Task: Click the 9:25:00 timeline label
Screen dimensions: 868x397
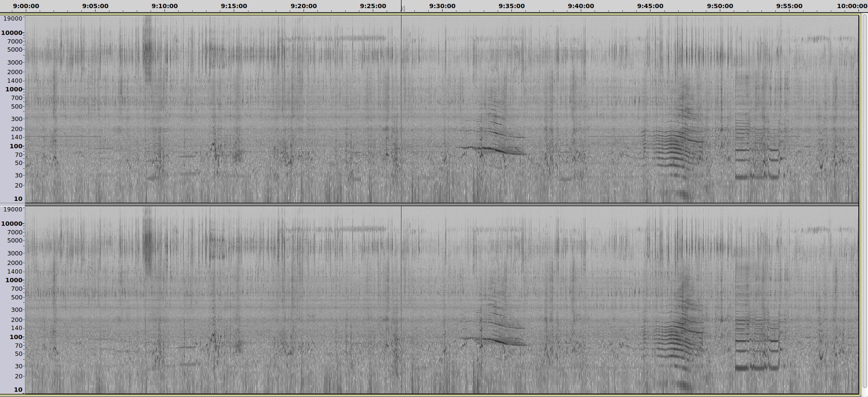Action: 373,6
